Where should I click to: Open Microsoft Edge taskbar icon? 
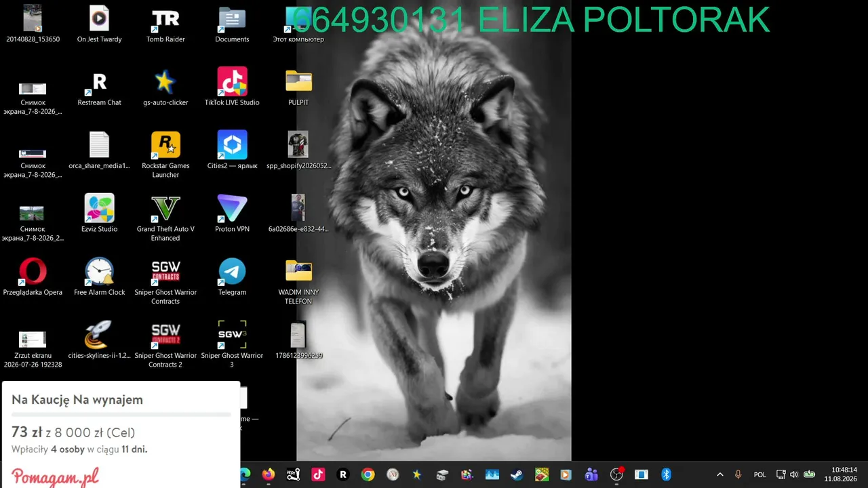tap(245, 474)
